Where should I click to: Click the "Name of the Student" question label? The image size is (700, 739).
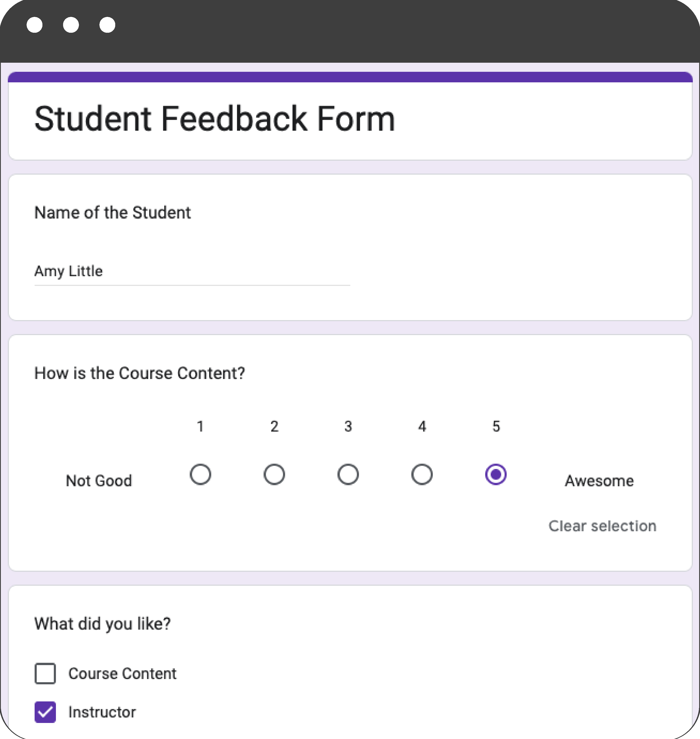(113, 213)
